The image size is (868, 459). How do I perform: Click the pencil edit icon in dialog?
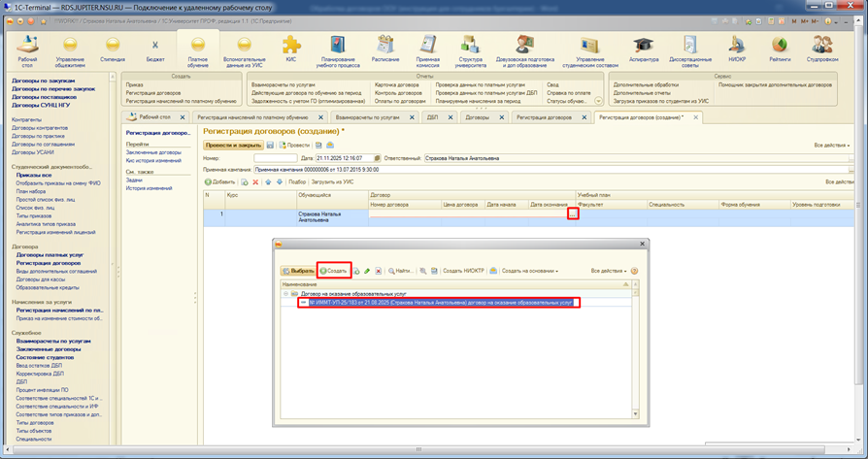(x=367, y=271)
